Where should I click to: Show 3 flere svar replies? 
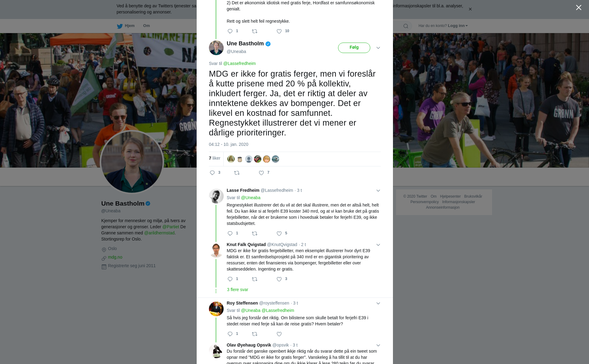(x=237, y=290)
